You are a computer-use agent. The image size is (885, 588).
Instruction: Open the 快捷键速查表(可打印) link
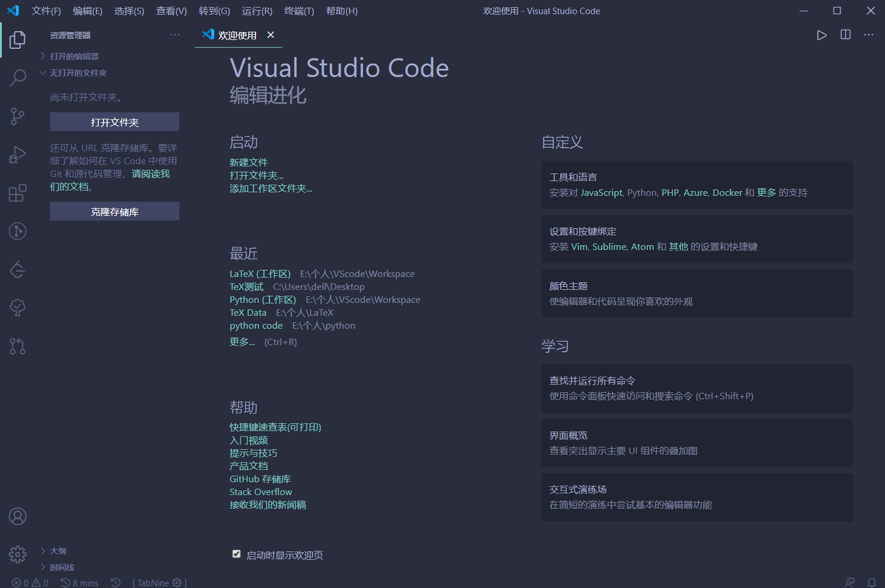pyautogui.click(x=275, y=427)
